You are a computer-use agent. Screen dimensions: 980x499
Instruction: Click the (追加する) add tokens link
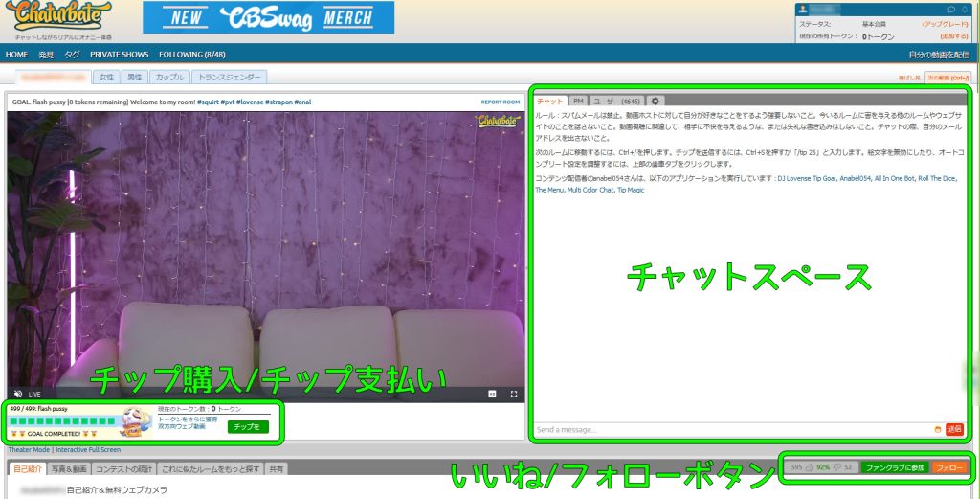click(954, 36)
